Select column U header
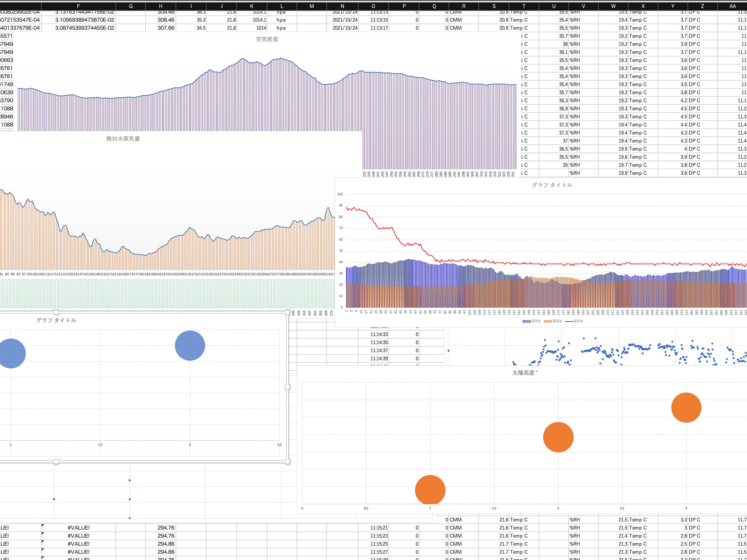This screenshot has width=747, height=560. click(x=554, y=6)
